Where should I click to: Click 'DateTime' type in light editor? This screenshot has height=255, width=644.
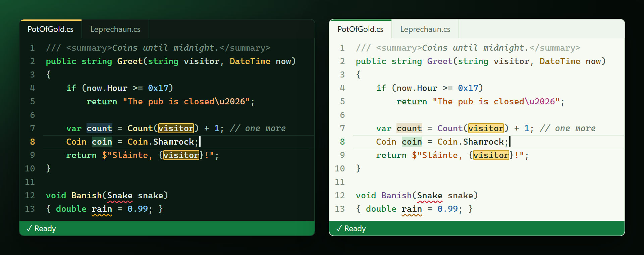(560, 61)
